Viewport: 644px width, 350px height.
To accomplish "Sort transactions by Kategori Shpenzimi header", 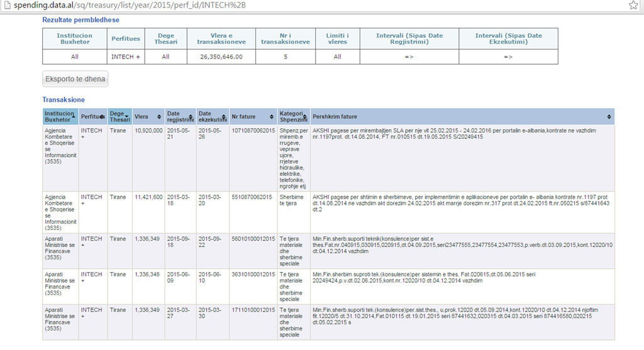I will (293, 117).
